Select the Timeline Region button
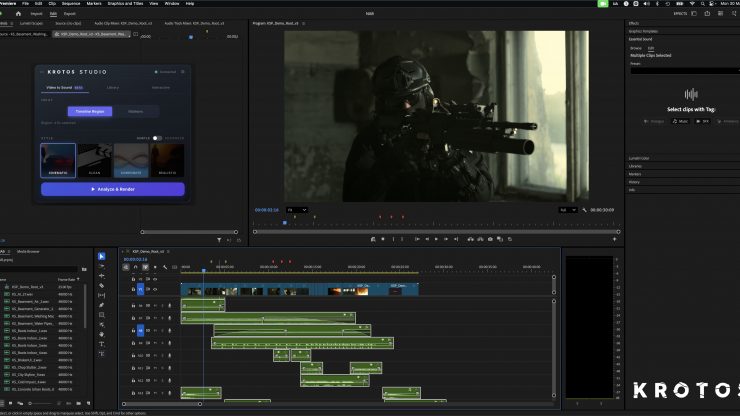 point(90,111)
